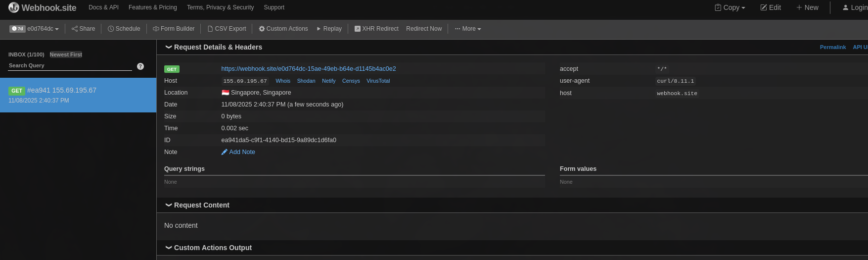Click the INBOX (1/100) label
Screen dimensions: 868x260
tap(26, 54)
